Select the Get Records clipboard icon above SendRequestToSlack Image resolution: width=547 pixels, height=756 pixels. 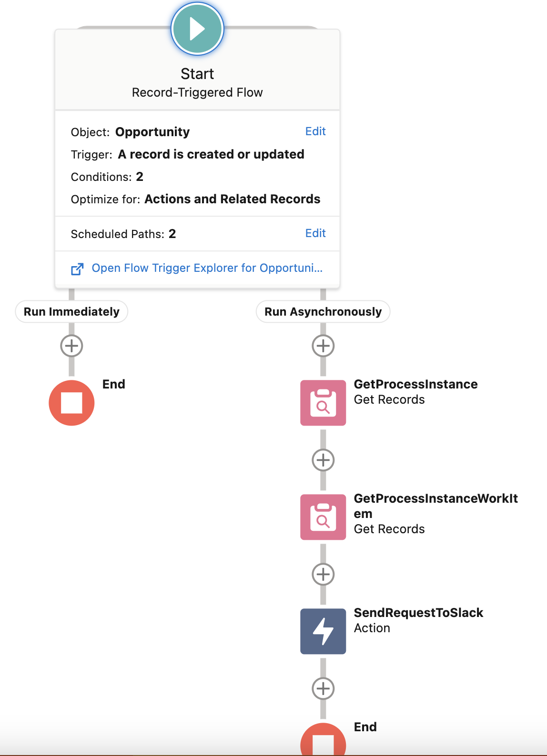coord(323,517)
